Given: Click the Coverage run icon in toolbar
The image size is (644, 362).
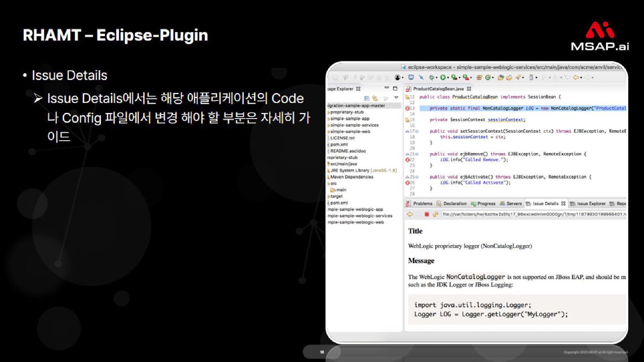Looking at the screenshot, I should (454, 77).
